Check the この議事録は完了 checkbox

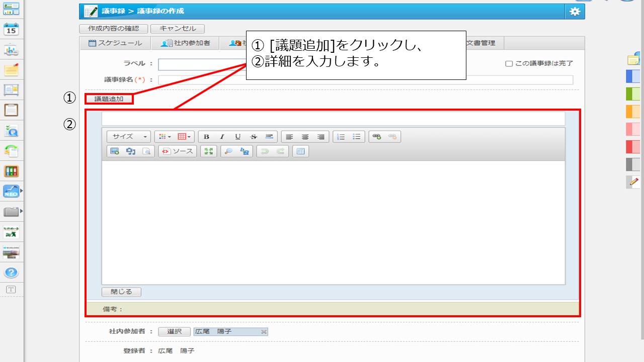point(509,64)
